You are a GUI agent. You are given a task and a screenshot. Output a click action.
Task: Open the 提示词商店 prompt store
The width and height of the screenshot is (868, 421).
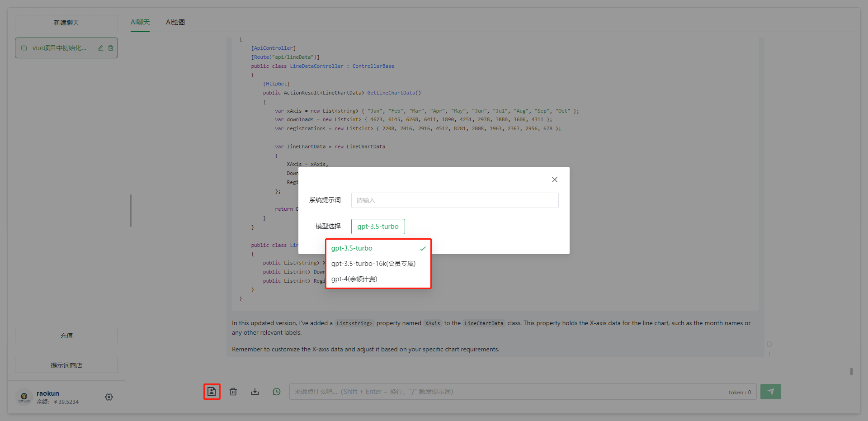point(66,365)
